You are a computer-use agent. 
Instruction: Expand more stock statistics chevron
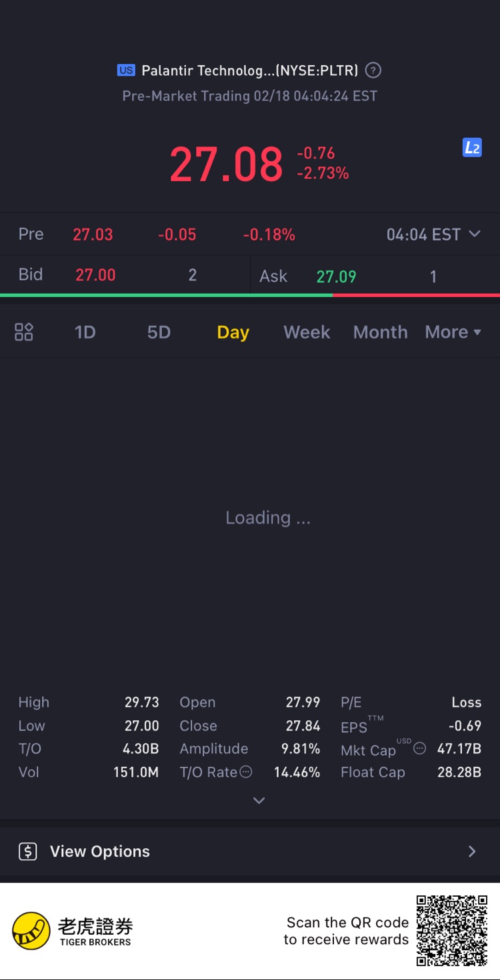259,800
